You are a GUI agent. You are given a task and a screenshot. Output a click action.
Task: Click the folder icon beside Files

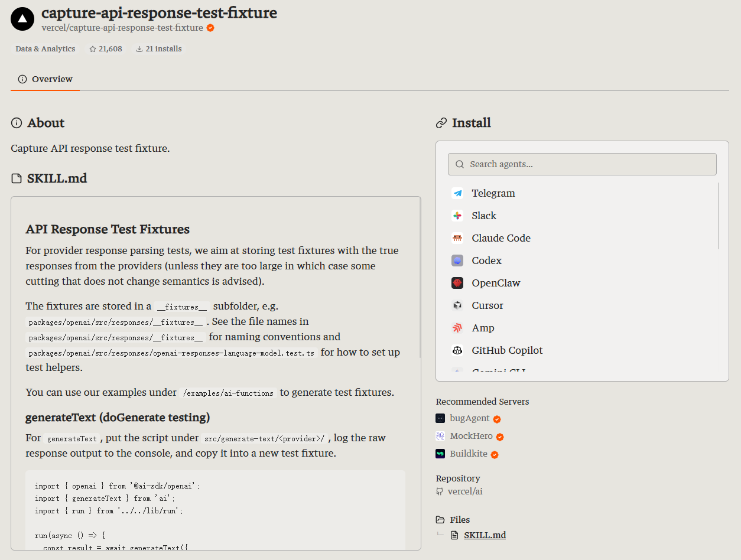coord(440,520)
